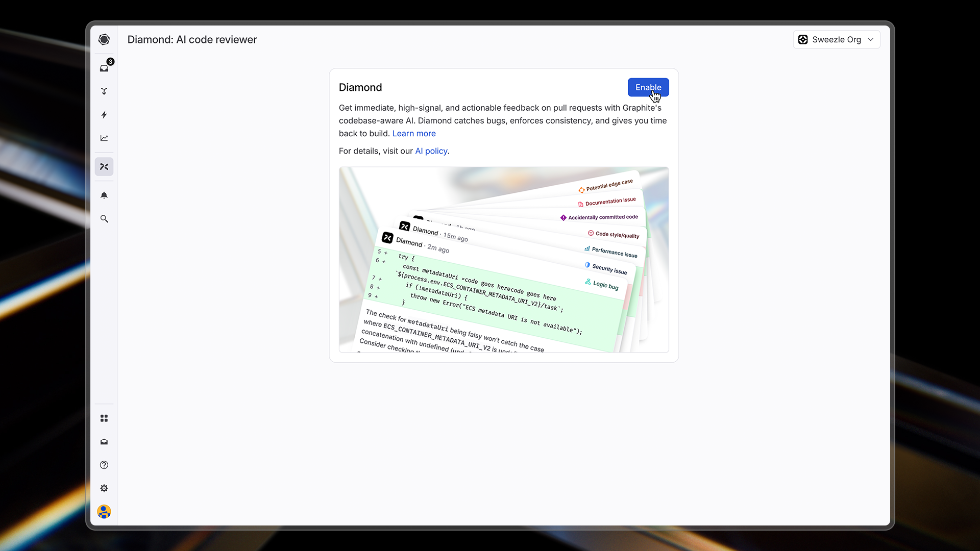Image resolution: width=980 pixels, height=551 pixels.
Task: Open the apps grid icon
Action: coord(104,418)
